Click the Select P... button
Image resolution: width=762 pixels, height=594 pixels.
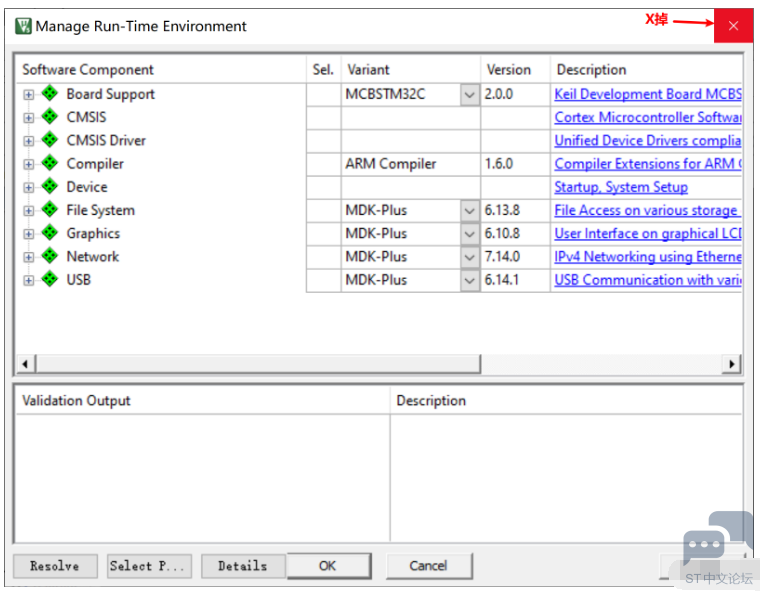point(149,566)
